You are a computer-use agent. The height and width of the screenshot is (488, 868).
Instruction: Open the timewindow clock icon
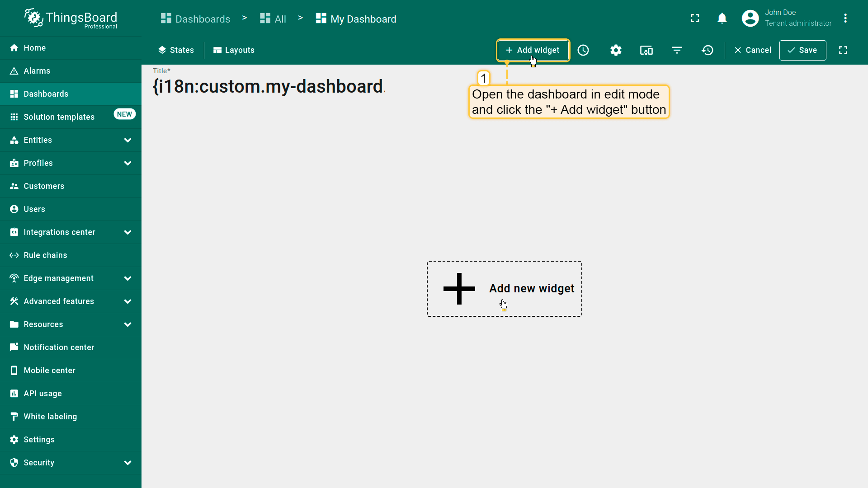(583, 50)
